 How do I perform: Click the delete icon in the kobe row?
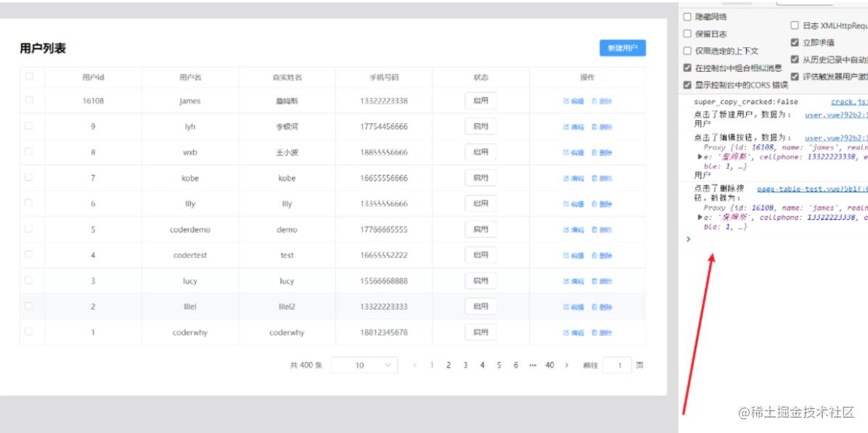[x=594, y=178]
